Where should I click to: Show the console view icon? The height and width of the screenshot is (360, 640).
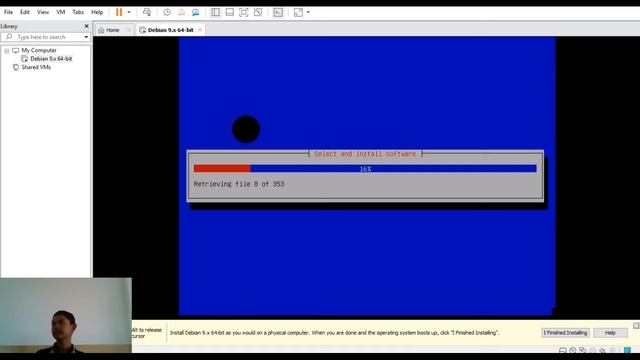[278, 12]
